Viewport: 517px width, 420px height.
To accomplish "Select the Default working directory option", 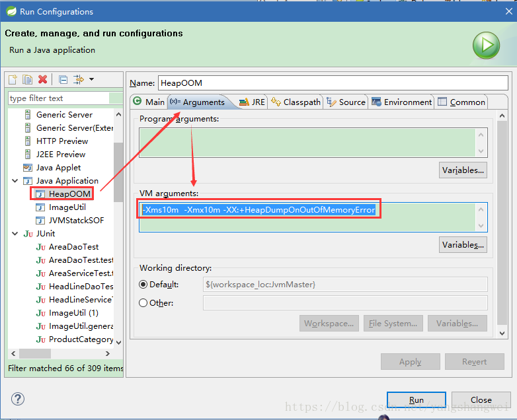I will [143, 285].
